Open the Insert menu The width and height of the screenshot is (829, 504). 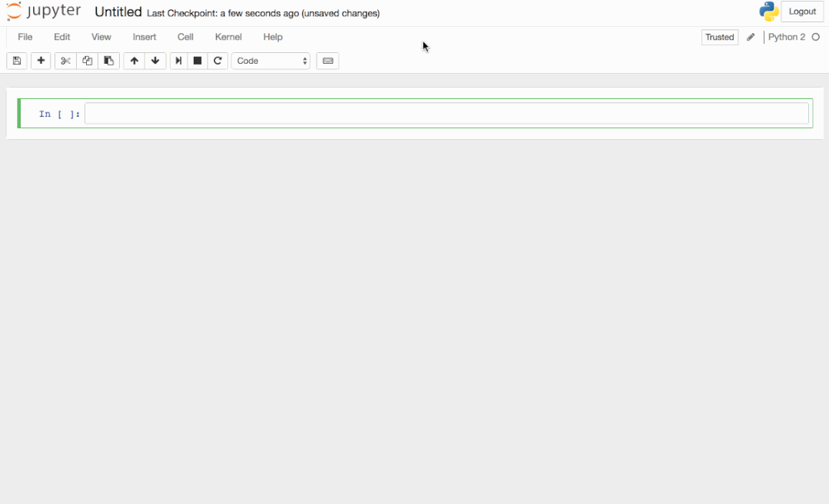[144, 37]
